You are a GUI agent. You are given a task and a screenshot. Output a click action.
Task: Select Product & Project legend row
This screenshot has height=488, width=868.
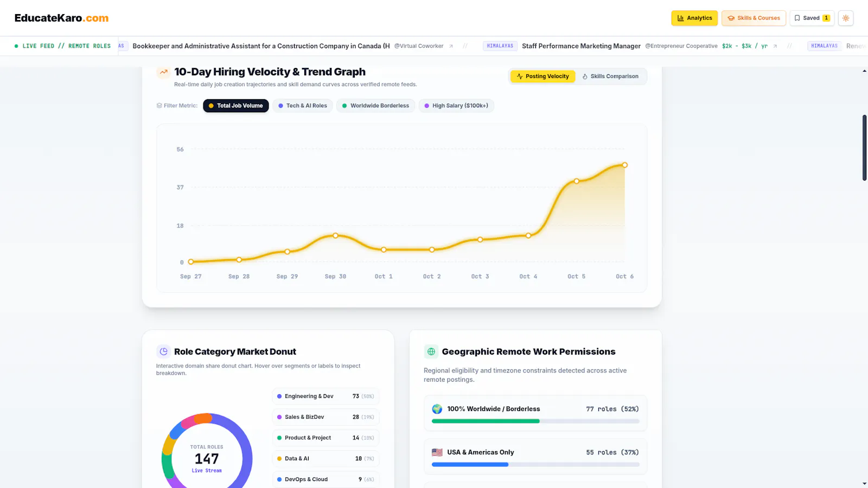pos(325,438)
